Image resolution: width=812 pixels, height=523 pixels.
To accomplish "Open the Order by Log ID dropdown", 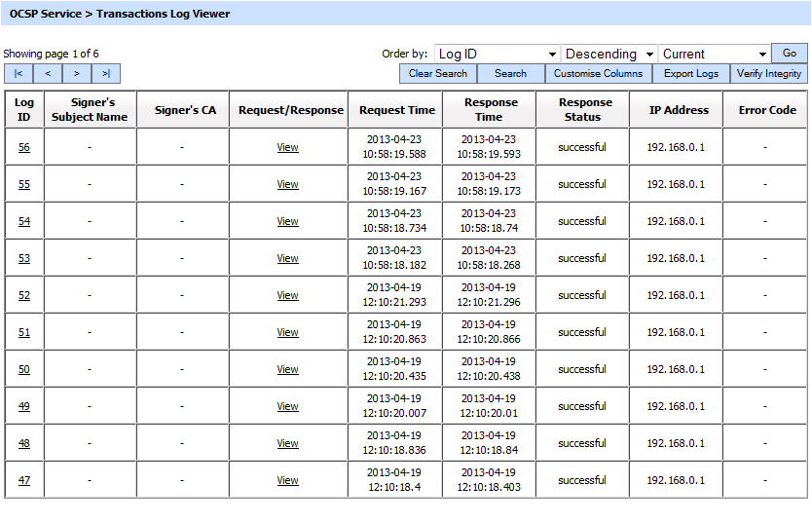I will pos(497,55).
